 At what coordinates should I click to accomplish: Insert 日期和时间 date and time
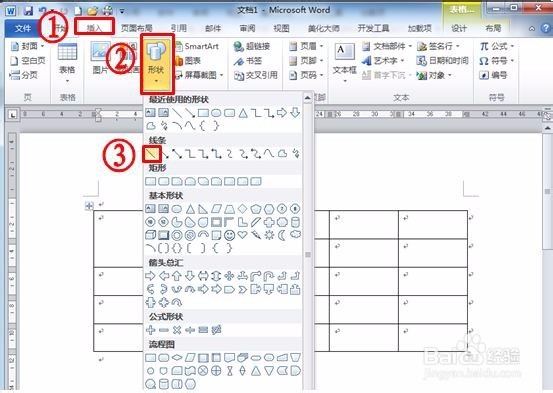point(442,61)
